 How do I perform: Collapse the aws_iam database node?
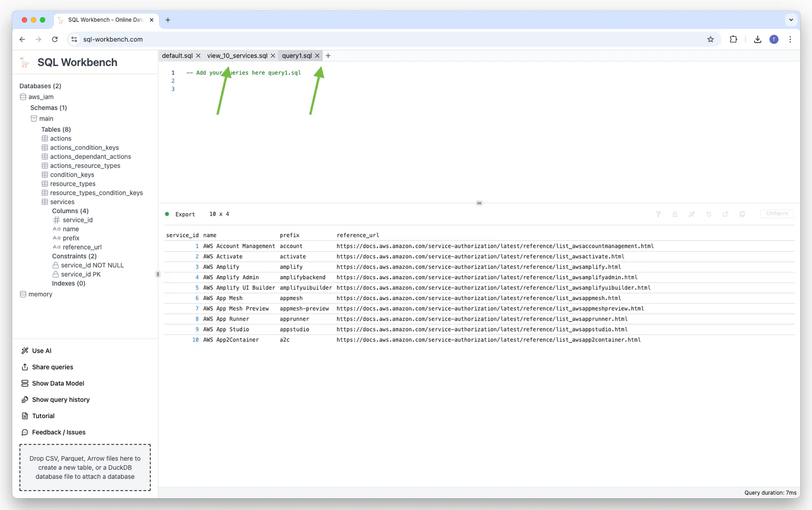pos(37,97)
